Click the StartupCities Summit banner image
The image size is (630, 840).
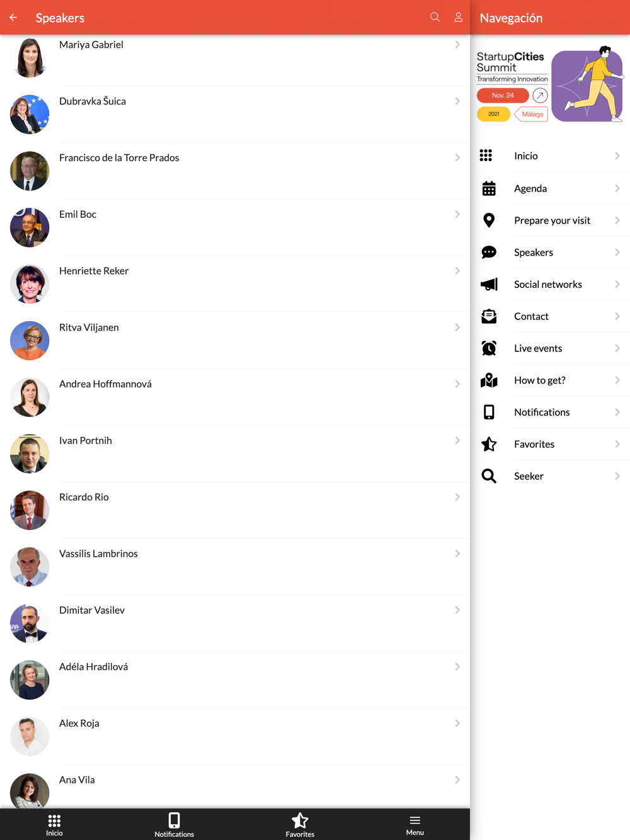pyautogui.click(x=550, y=84)
